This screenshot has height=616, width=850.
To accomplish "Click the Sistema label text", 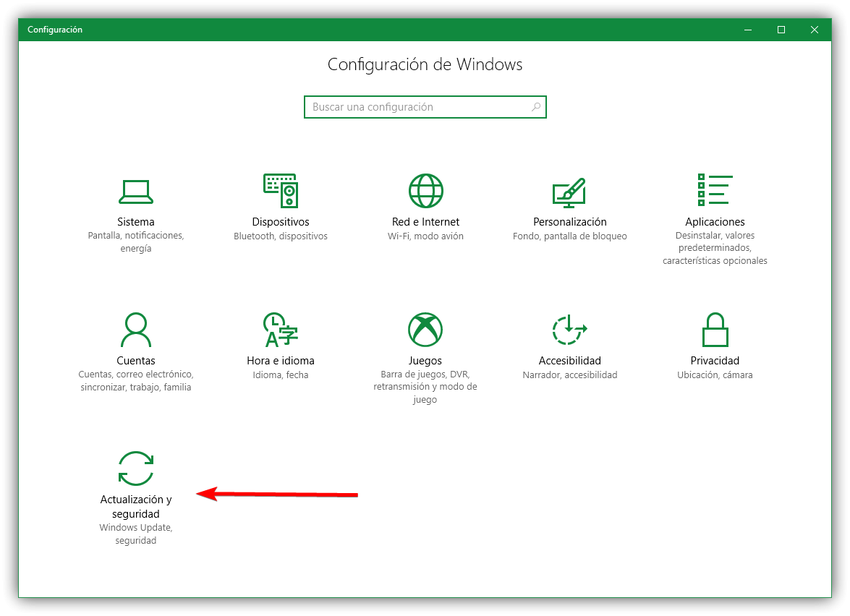I will pyautogui.click(x=136, y=222).
